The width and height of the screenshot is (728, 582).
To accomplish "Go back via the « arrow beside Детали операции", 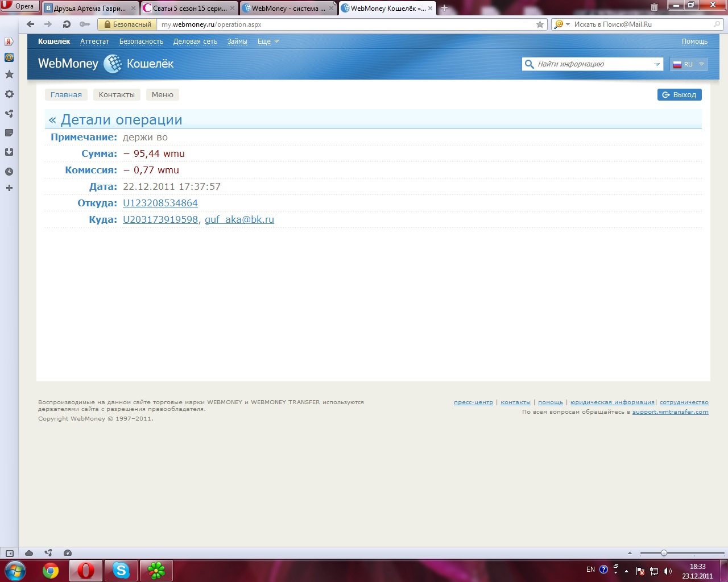I will (52, 120).
